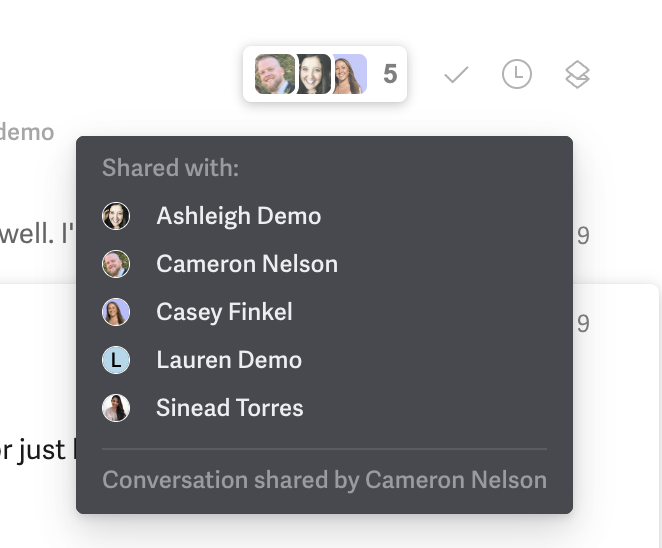Image resolution: width=662 pixels, height=548 pixels.
Task: Click the 'Shared with:' heading
Action: tap(171, 168)
